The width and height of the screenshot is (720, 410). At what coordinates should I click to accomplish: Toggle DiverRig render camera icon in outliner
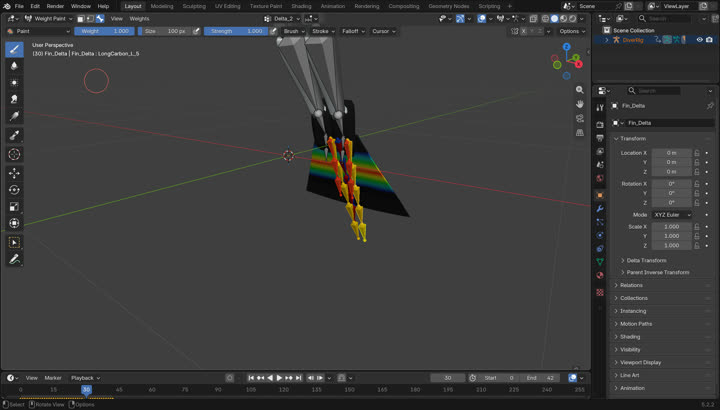[709, 40]
